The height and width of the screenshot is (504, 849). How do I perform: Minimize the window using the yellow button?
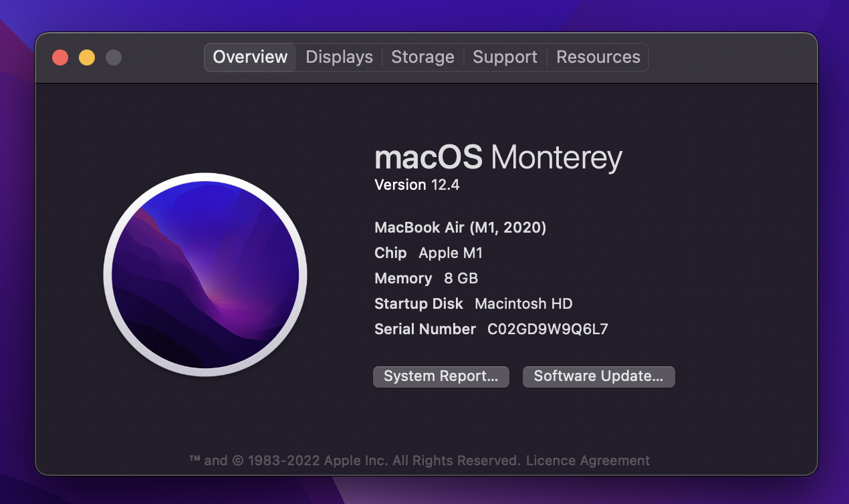click(x=87, y=57)
